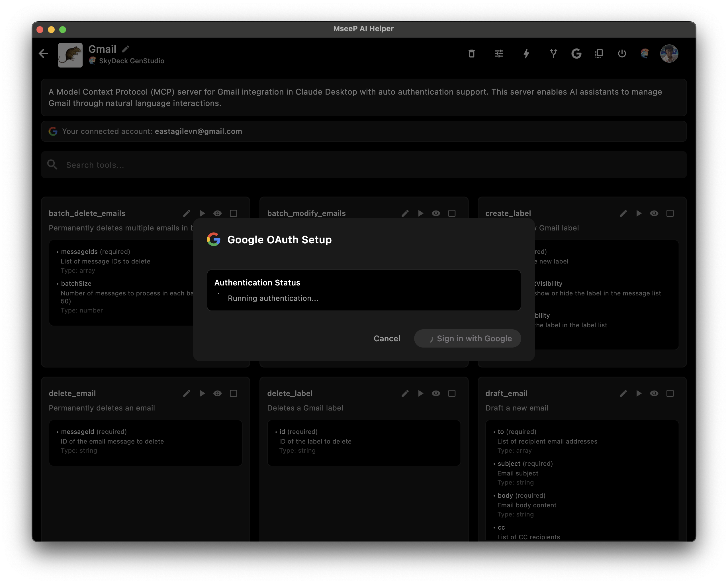Click the trash delete icon in header
Image resolution: width=728 pixels, height=584 pixels.
(472, 53)
